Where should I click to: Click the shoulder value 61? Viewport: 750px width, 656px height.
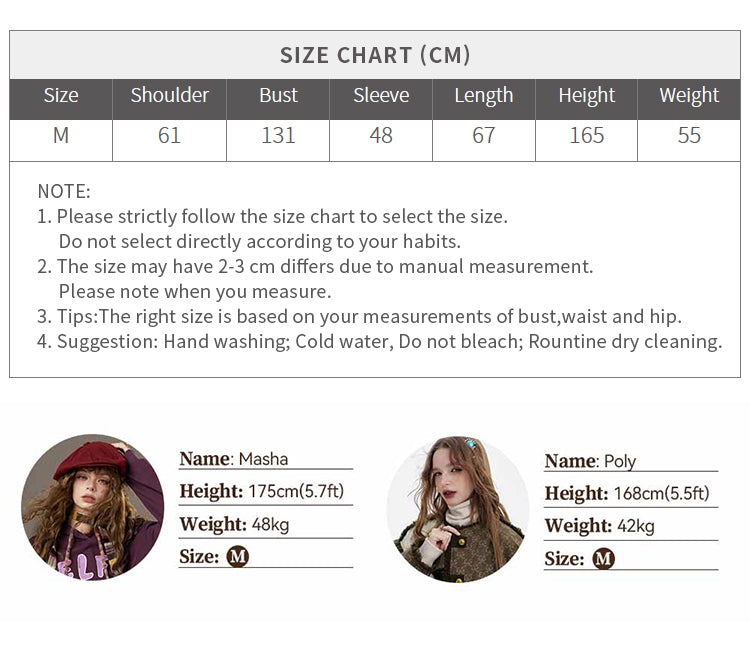169,136
